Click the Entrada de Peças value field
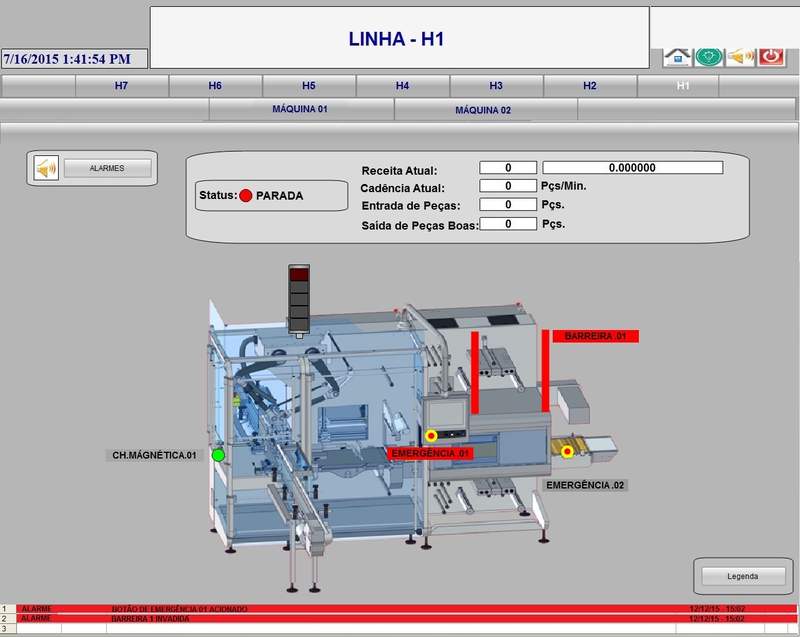Screen dimensions: 800x637 click(508, 205)
